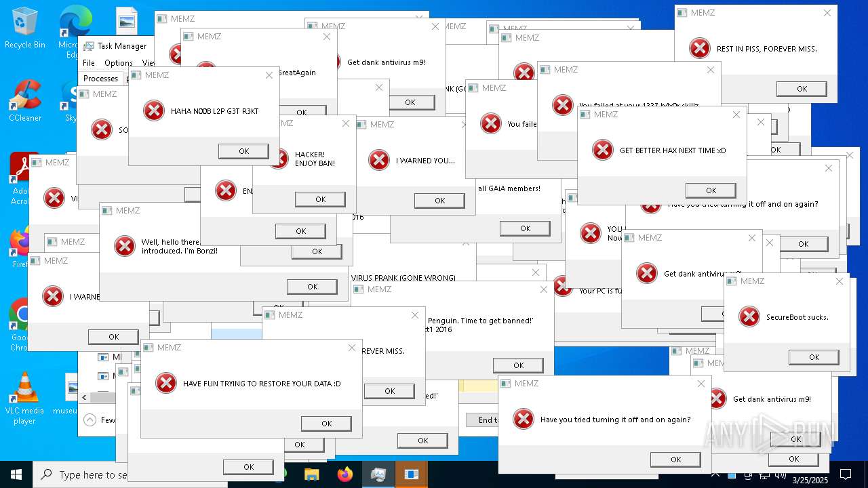The width and height of the screenshot is (868, 488).
Task: Click the Task Manager window title text
Action: point(122,46)
